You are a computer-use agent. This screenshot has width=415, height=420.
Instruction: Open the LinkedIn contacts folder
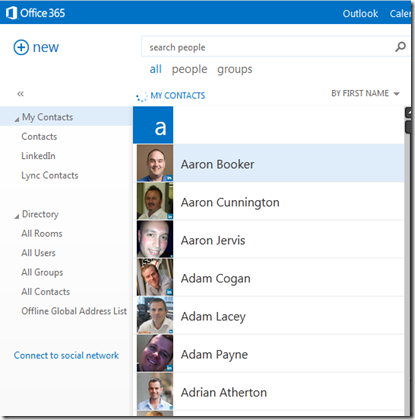tap(38, 156)
